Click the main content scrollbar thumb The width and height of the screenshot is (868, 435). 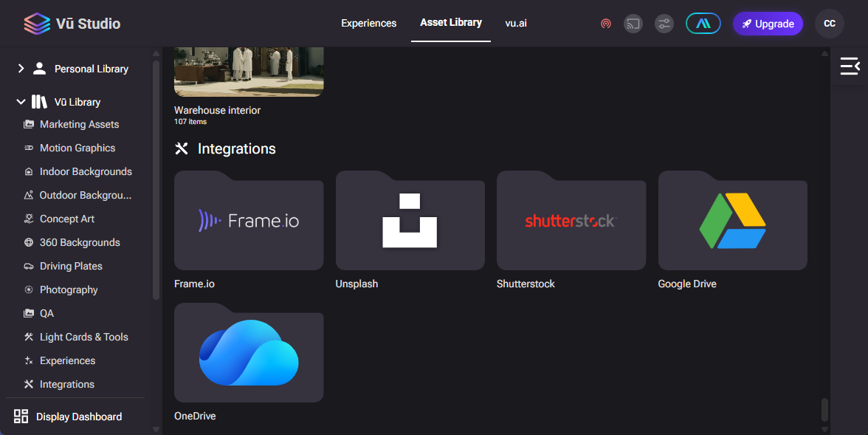(824, 409)
